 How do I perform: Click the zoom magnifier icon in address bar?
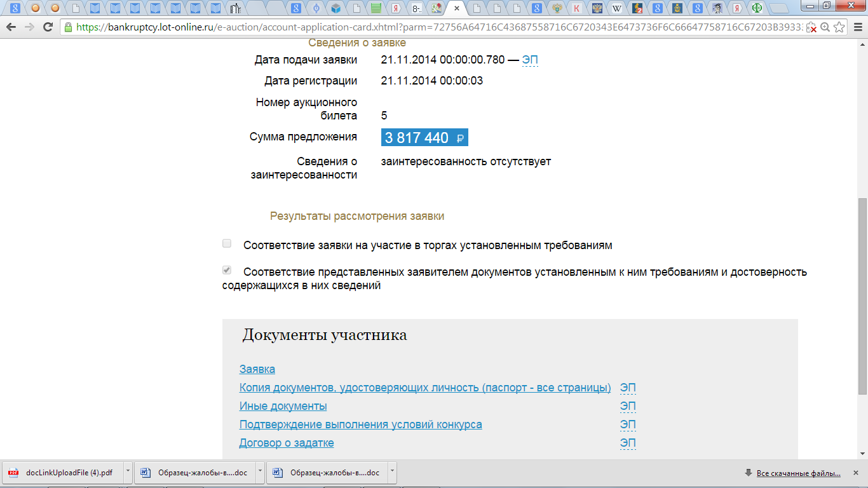[825, 27]
